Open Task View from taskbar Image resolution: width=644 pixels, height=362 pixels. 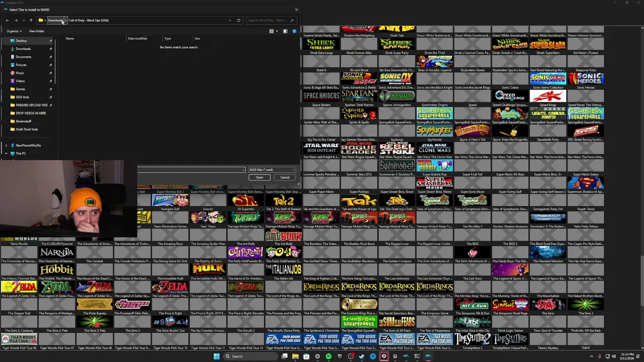(x=285, y=356)
